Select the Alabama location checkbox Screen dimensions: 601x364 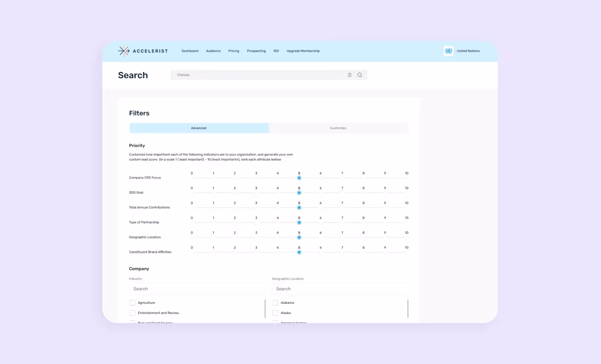click(x=275, y=302)
